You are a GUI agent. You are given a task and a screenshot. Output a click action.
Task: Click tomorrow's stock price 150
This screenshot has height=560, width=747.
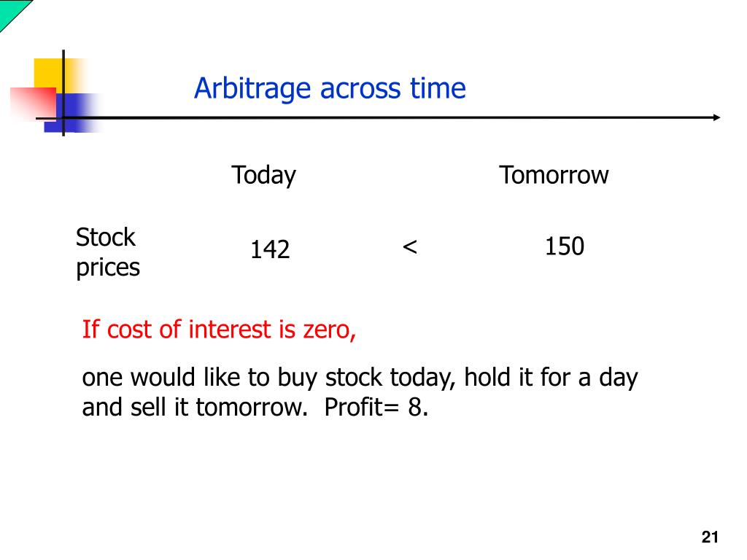coord(565,246)
